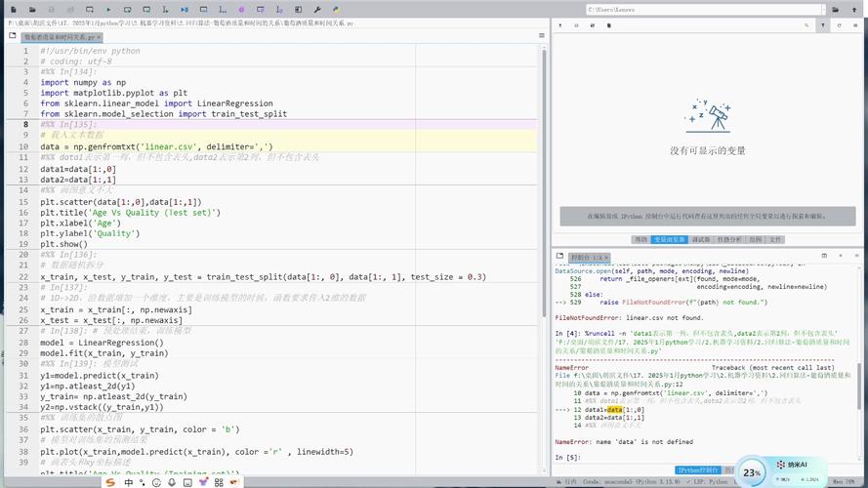The image size is (868, 488).
Task: Search variables magnifier icon
Action: 806,25
